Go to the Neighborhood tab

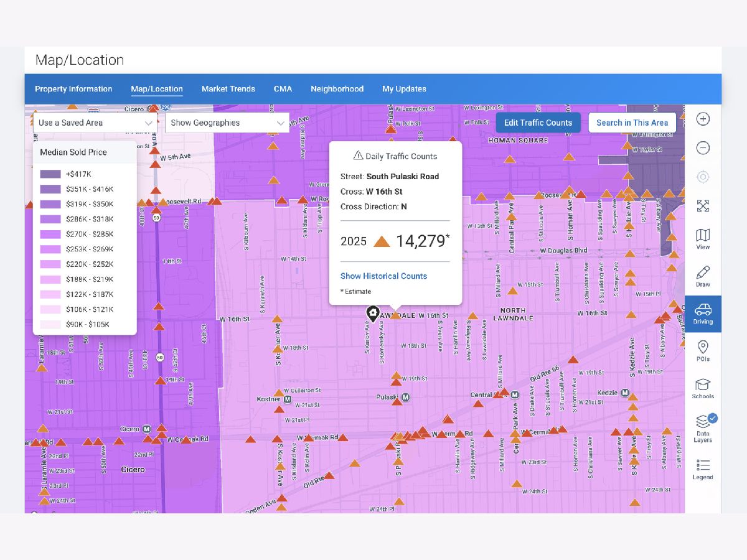(x=337, y=89)
